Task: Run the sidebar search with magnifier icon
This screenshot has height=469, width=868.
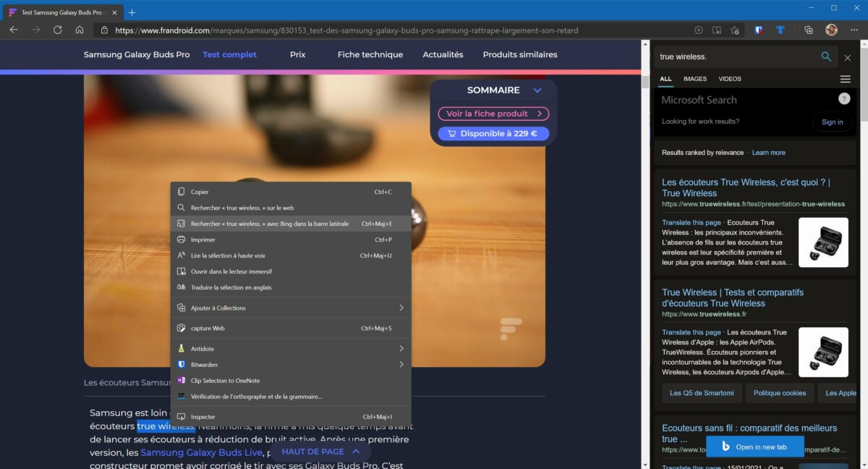Action: (x=826, y=56)
